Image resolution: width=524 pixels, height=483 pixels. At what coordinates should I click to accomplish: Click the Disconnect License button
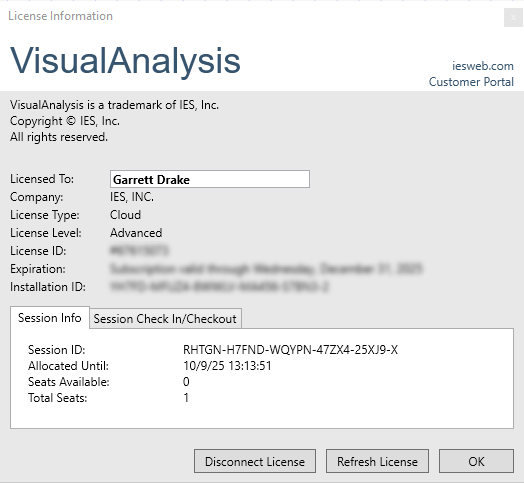click(x=255, y=461)
